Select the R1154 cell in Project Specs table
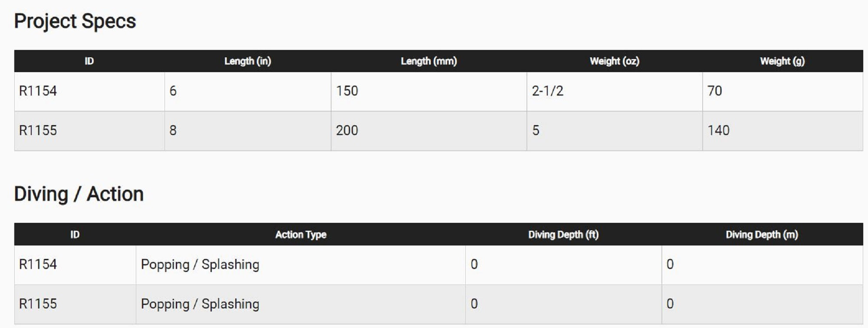The image size is (868, 328). (x=38, y=91)
